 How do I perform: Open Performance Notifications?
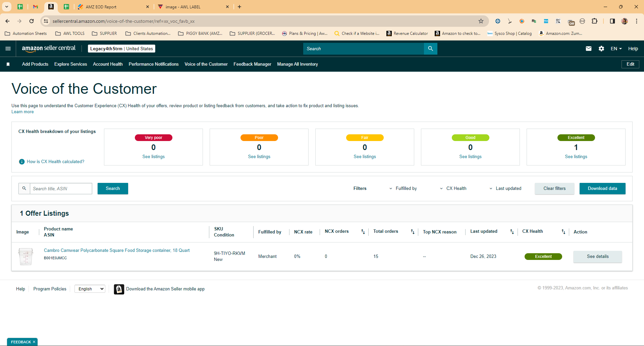[154, 64]
